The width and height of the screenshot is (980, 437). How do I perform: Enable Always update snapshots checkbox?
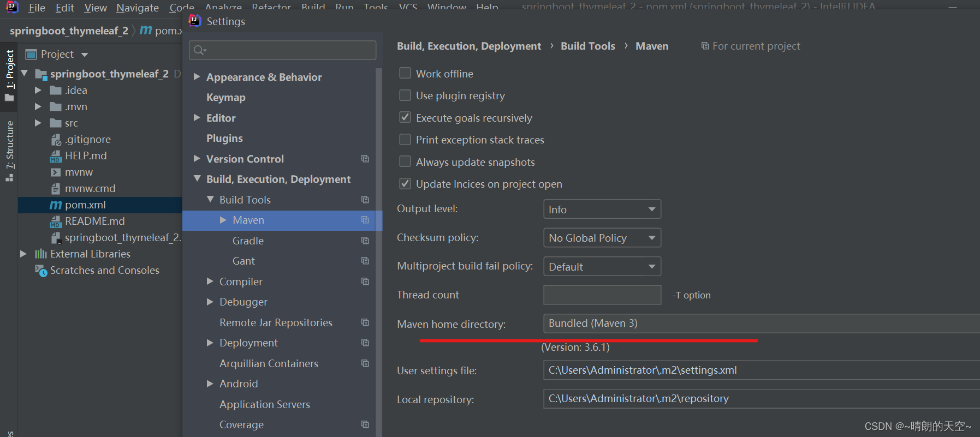(405, 161)
